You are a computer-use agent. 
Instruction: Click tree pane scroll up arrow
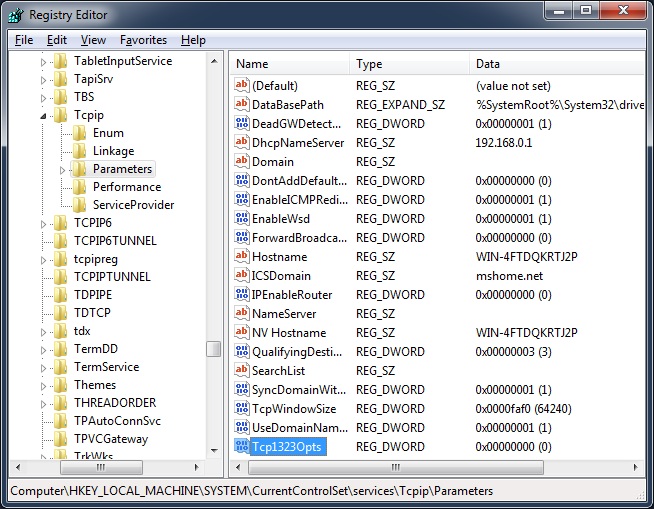[x=214, y=61]
